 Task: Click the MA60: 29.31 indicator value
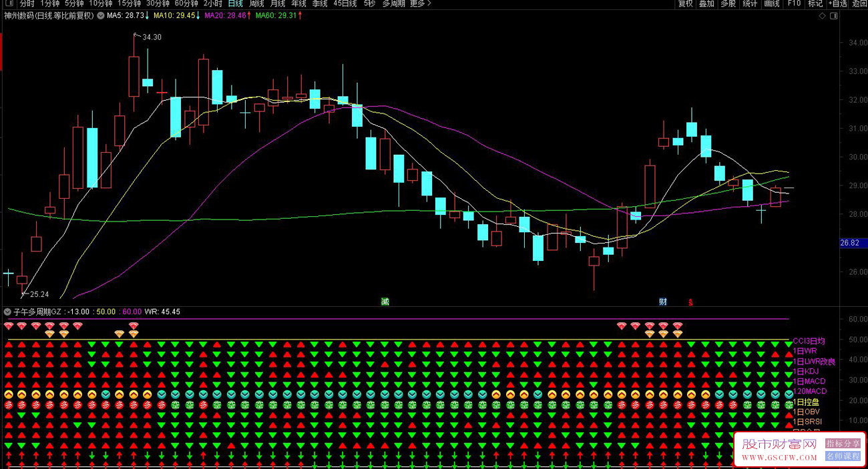276,15
